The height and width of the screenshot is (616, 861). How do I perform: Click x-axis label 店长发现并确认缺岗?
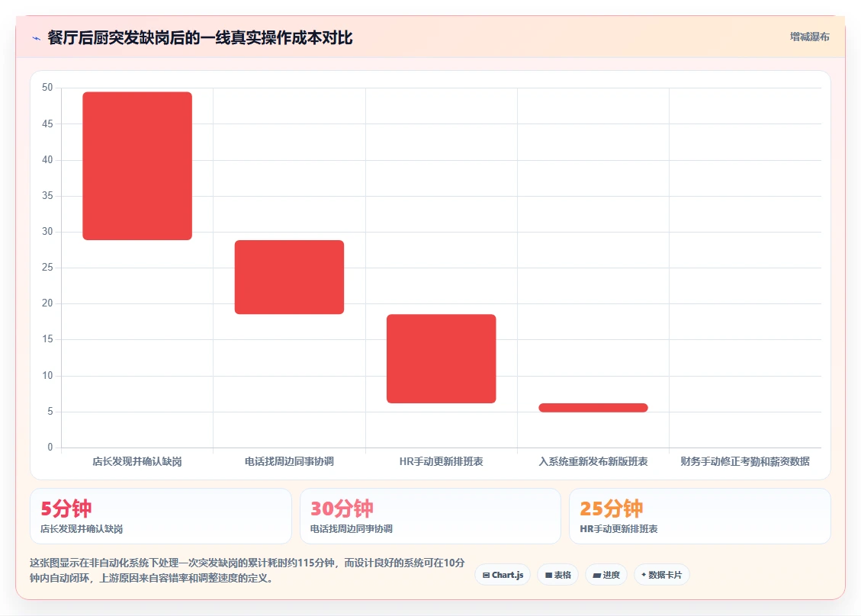[137, 461]
